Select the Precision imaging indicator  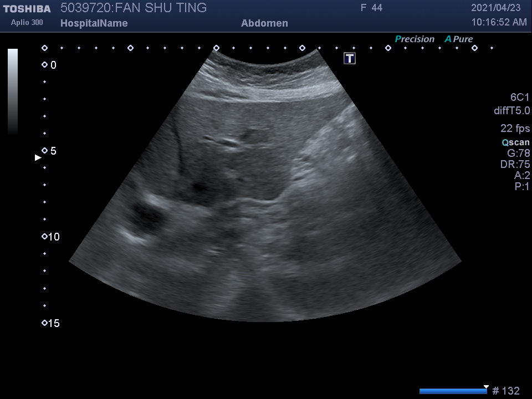pyautogui.click(x=415, y=39)
